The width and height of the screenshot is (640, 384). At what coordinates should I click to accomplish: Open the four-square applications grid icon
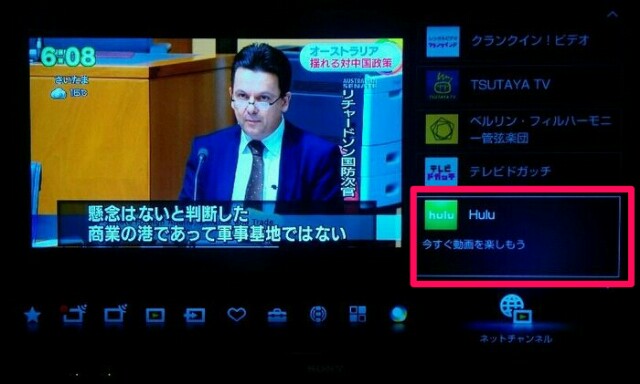point(358,314)
